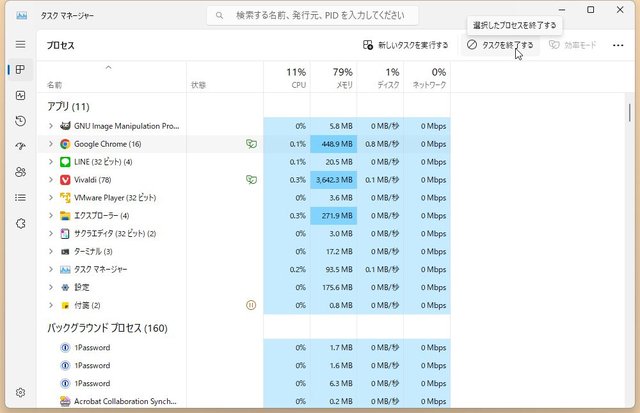Expand the GNU Image Manipulation Program group
Image resolution: width=640 pixels, height=413 pixels.
coord(51,126)
